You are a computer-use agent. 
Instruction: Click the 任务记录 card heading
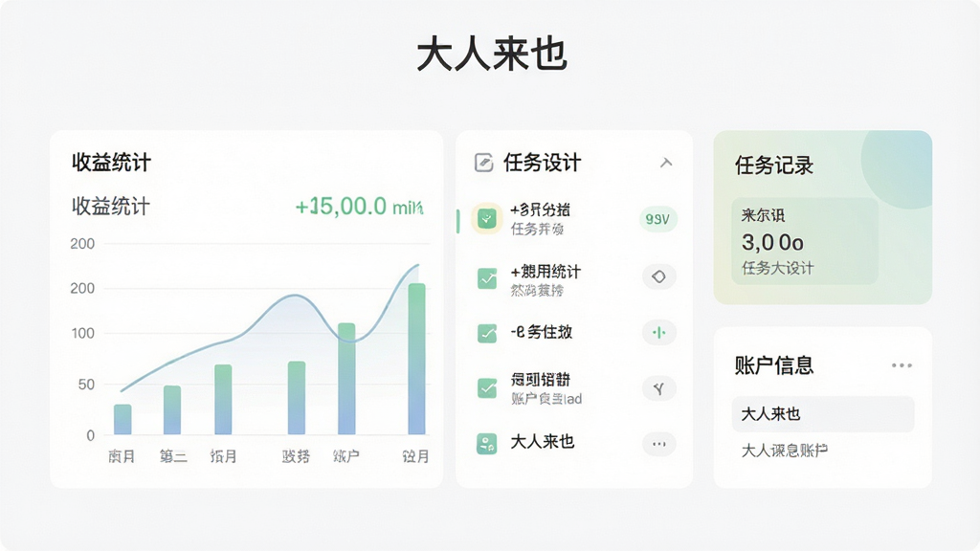coord(774,165)
